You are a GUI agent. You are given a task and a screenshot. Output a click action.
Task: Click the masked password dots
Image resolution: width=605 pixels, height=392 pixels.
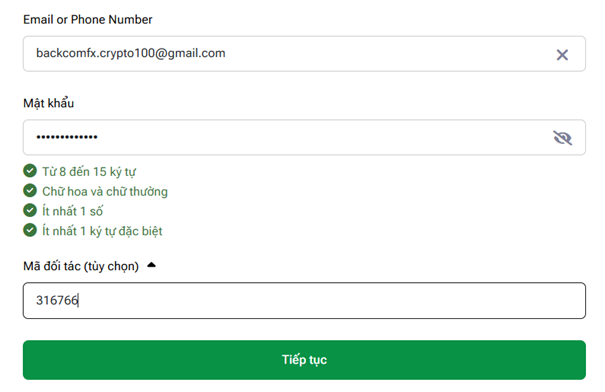click(x=67, y=137)
